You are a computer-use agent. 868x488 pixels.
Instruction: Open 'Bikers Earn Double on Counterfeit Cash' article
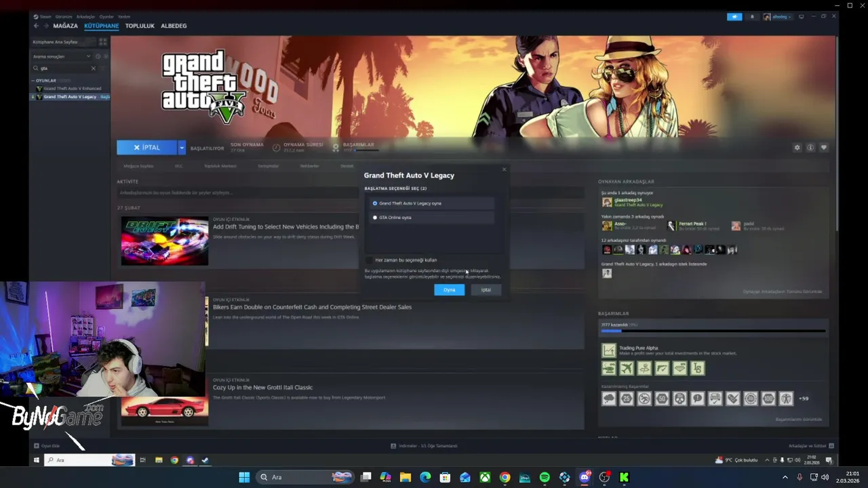click(x=312, y=307)
